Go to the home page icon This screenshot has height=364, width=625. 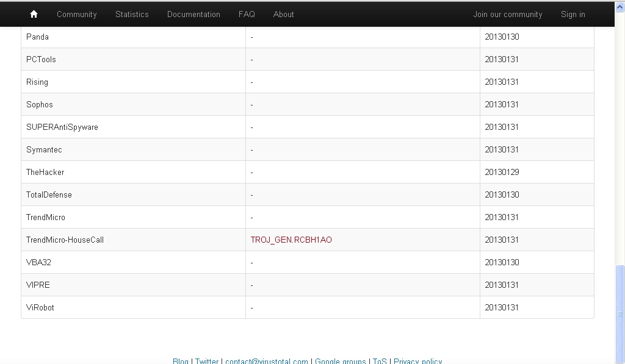click(x=34, y=15)
